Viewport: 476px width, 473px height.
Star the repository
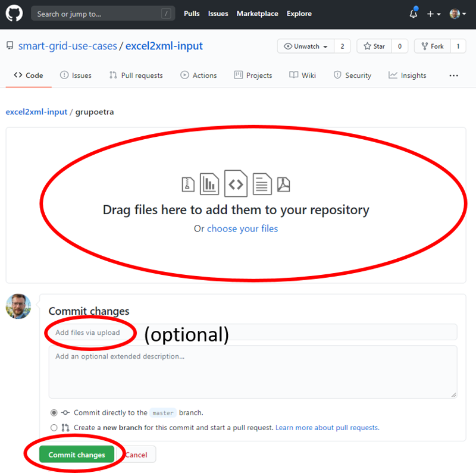[374, 46]
